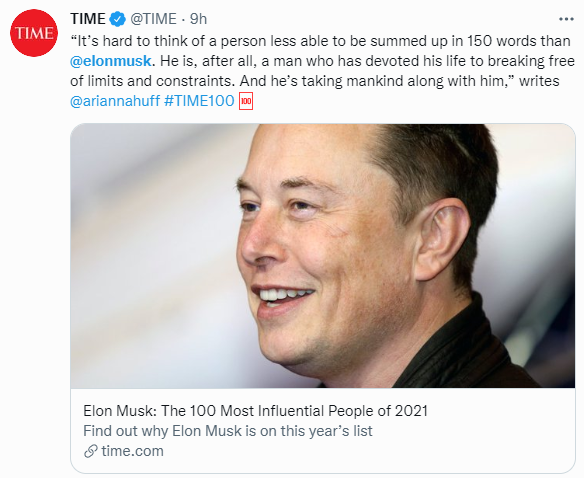Image resolution: width=584 pixels, height=478 pixels.
Task: Open the @ariannahuff mention
Action: (115, 101)
